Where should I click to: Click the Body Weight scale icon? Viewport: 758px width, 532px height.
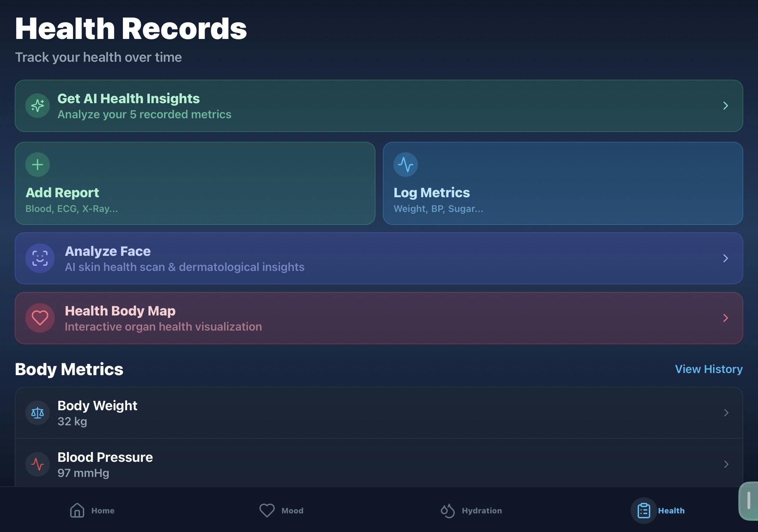pos(38,413)
